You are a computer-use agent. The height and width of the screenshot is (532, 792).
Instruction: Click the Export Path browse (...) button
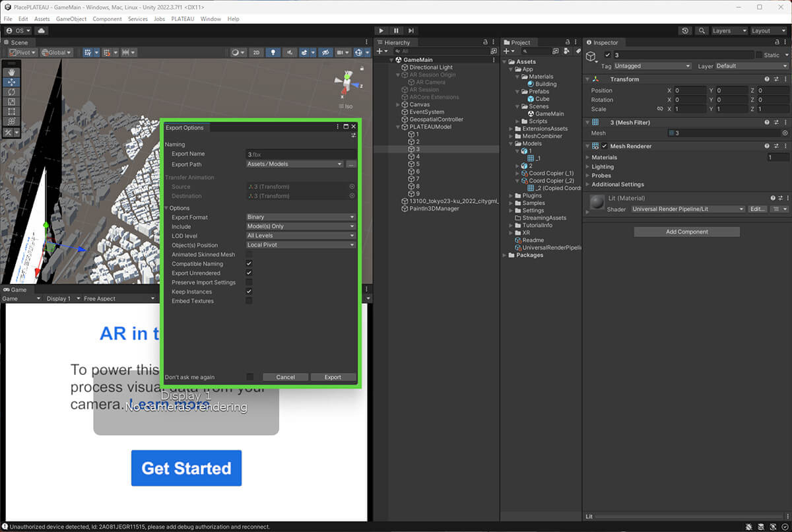(351, 164)
